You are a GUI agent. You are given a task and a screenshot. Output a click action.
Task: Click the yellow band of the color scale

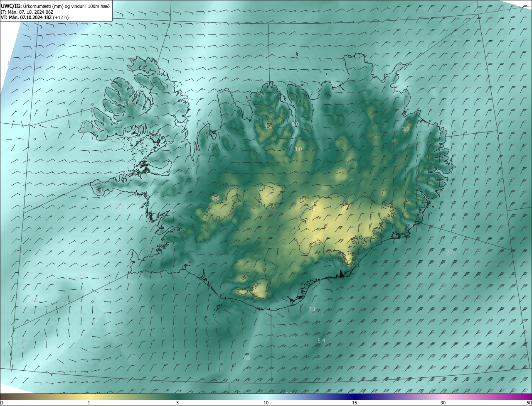click(x=89, y=396)
